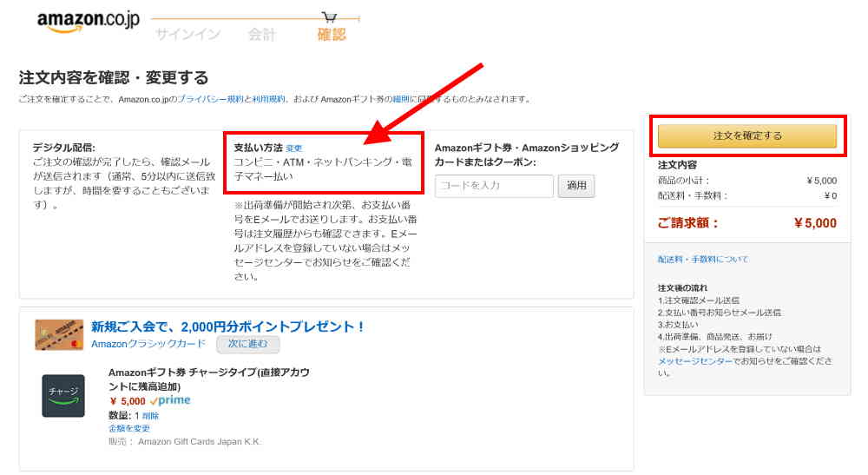Click the チャージ gift card product image
This screenshot has width=868, height=475.
(63, 396)
